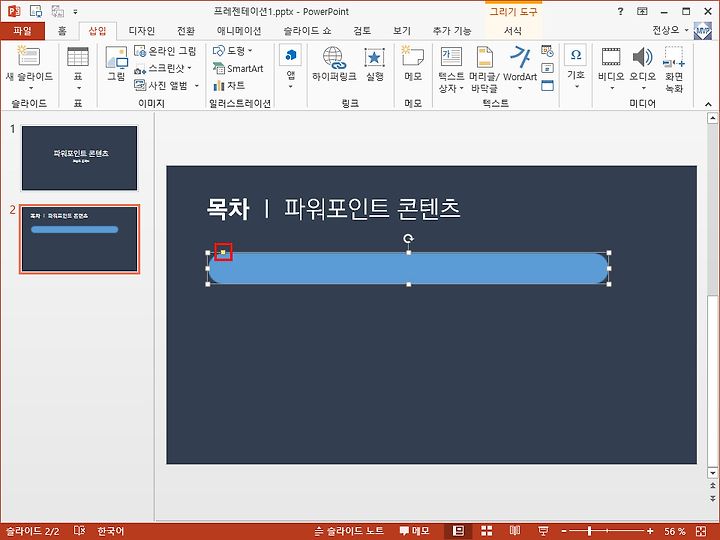Add a Hyperlink
The height and width of the screenshot is (540, 720).
coord(334,64)
